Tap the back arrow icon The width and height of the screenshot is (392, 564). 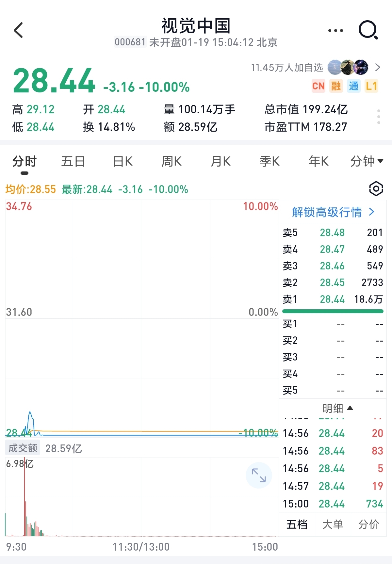point(19,30)
